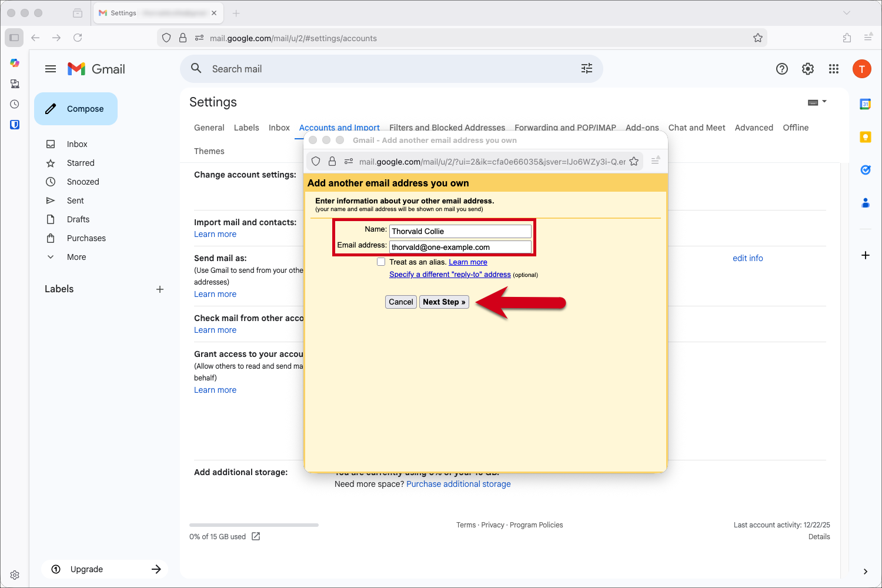The image size is (882, 588).
Task: Open Gmail quick settings gear
Action: [807, 69]
